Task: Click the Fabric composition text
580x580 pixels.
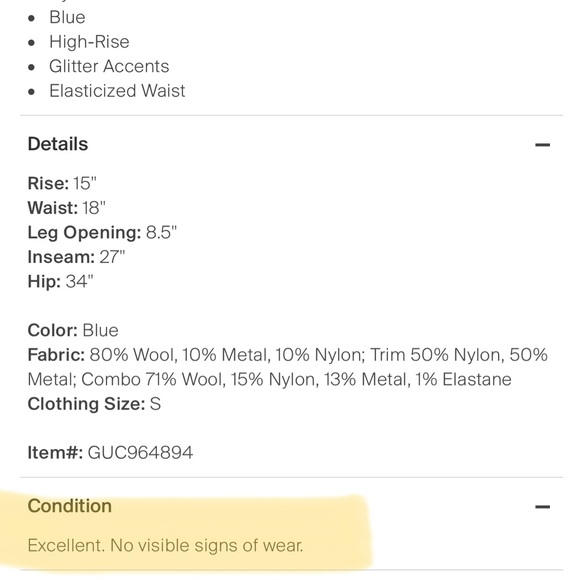Action: [x=288, y=367]
